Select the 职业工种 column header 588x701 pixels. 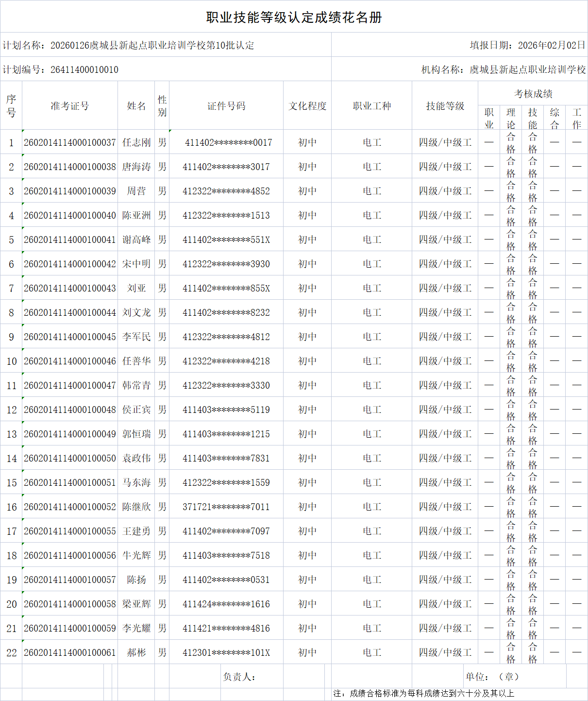tap(371, 105)
